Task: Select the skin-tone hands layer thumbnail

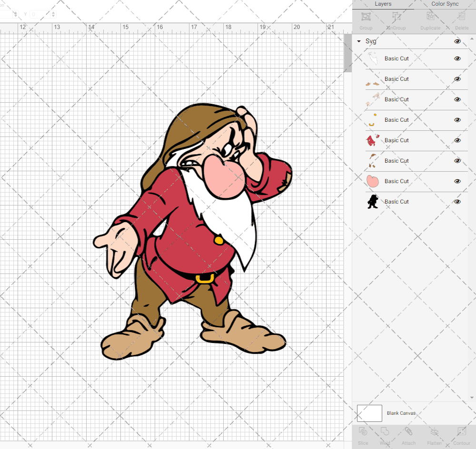Action: [x=373, y=99]
